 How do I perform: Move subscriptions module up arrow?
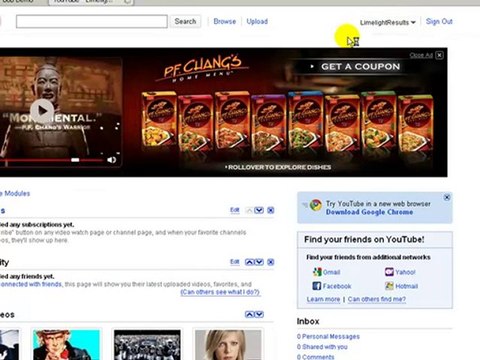point(249,210)
